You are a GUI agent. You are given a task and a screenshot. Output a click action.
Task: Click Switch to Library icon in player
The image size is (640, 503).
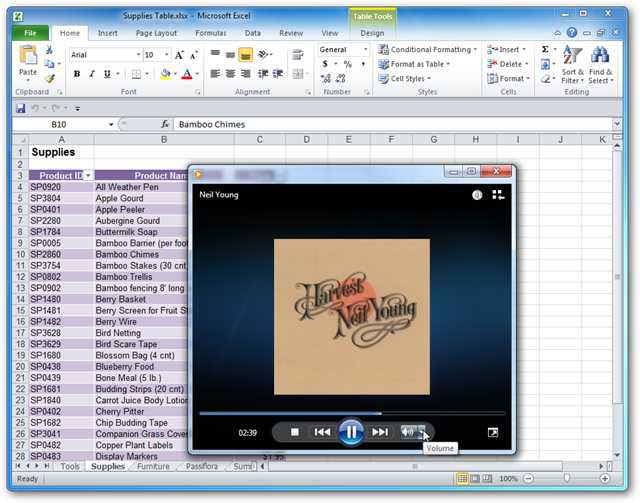(x=498, y=195)
